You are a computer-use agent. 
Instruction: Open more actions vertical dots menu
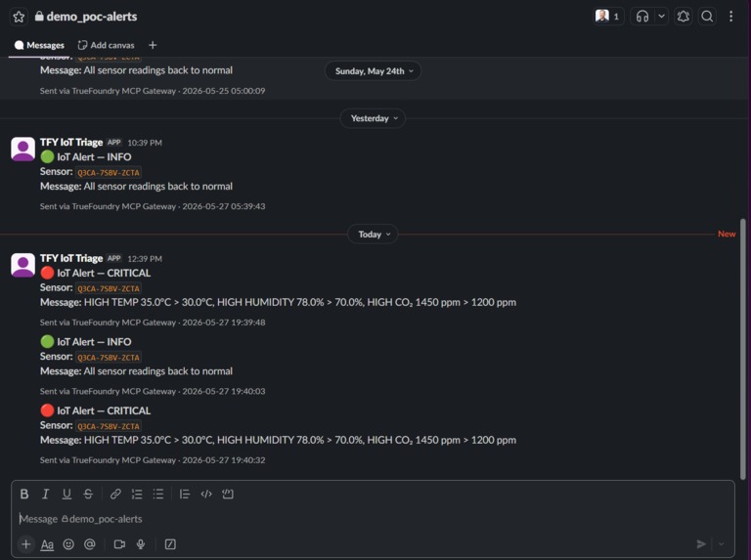730,17
